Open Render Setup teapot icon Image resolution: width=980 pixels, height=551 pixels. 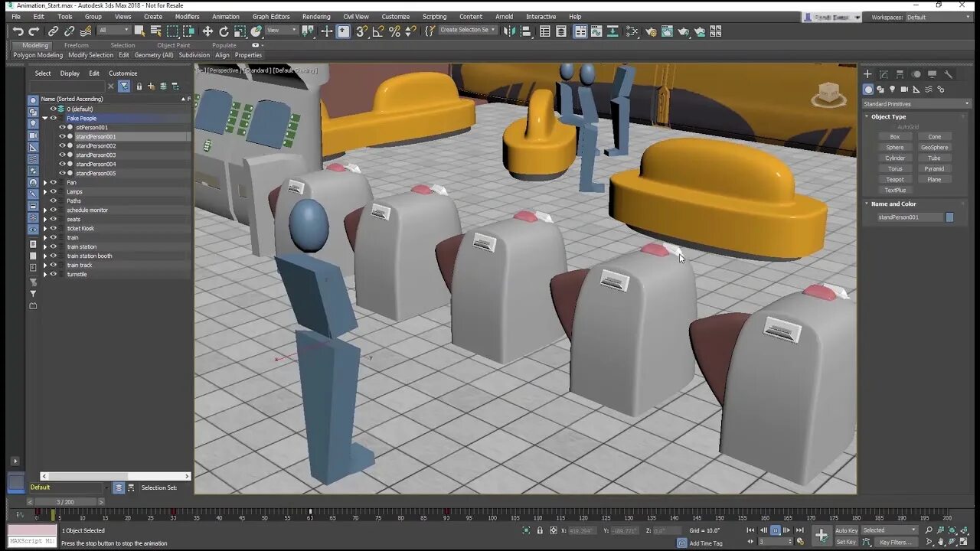(x=651, y=31)
